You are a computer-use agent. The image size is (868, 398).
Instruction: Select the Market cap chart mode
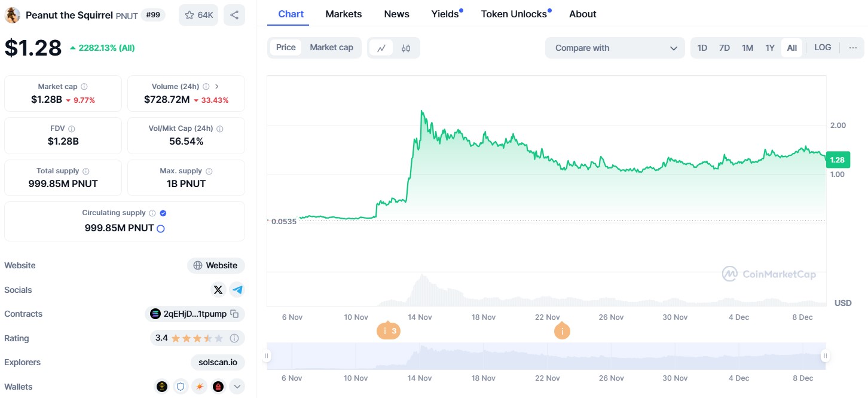tap(331, 48)
